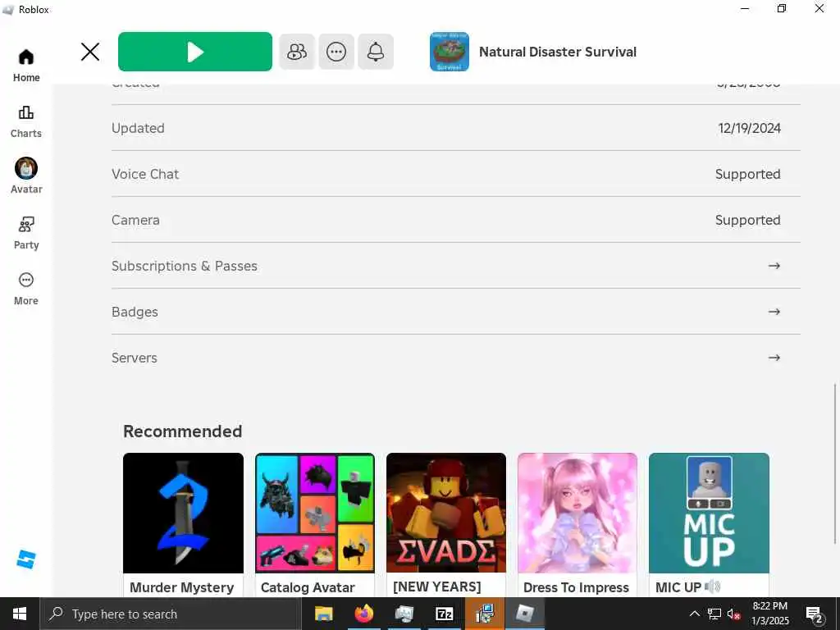The image size is (840, 630).
Task: Show the More menu in sidebar
Action: click(25, 289)
